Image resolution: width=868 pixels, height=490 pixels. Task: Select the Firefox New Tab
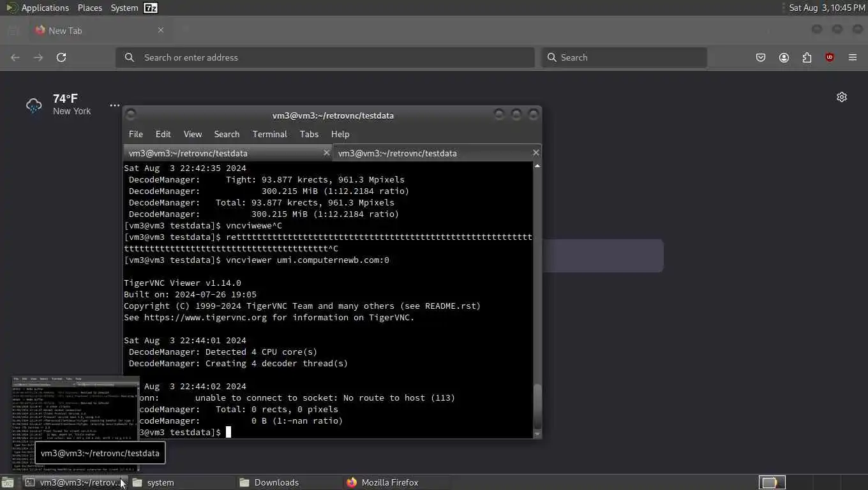pyautogui.click(x=100, y=31)
